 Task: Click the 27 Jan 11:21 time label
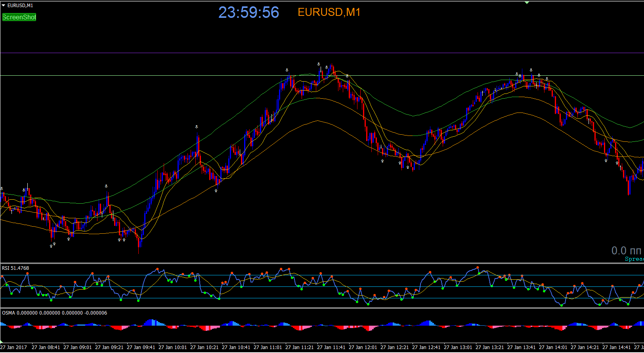click(x=300, y=347)
